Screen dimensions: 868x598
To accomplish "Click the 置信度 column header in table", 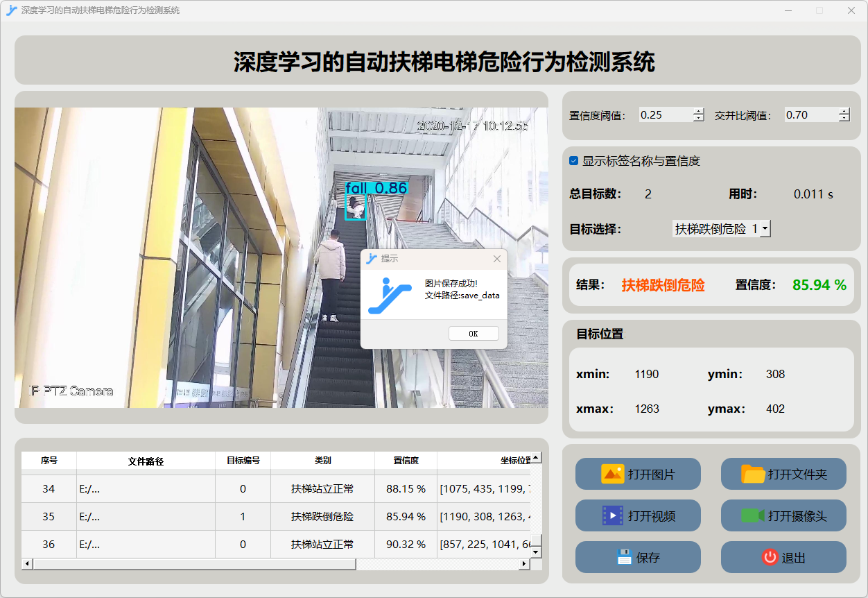I will 406,461.
